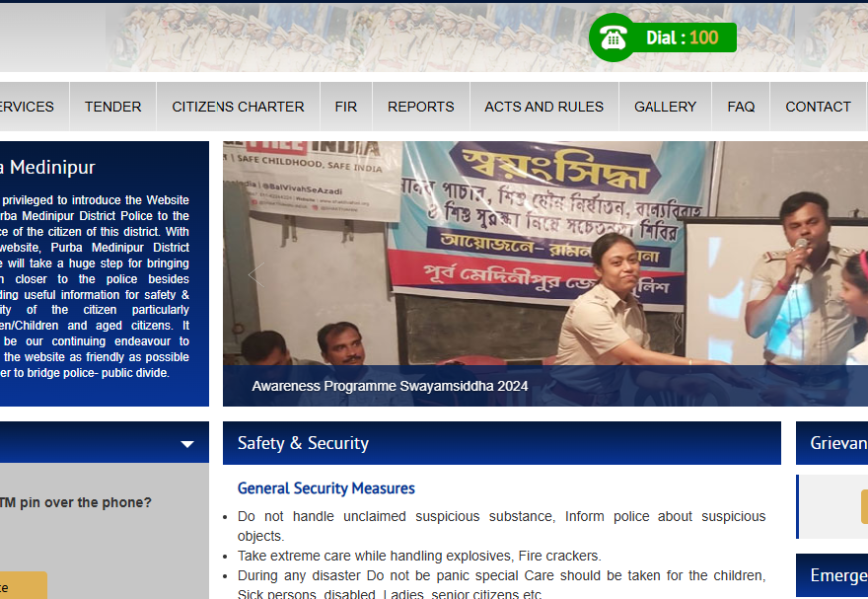
Task: Navigate to CITIZENS CHARTER page
Action: (x=237, y=107)
